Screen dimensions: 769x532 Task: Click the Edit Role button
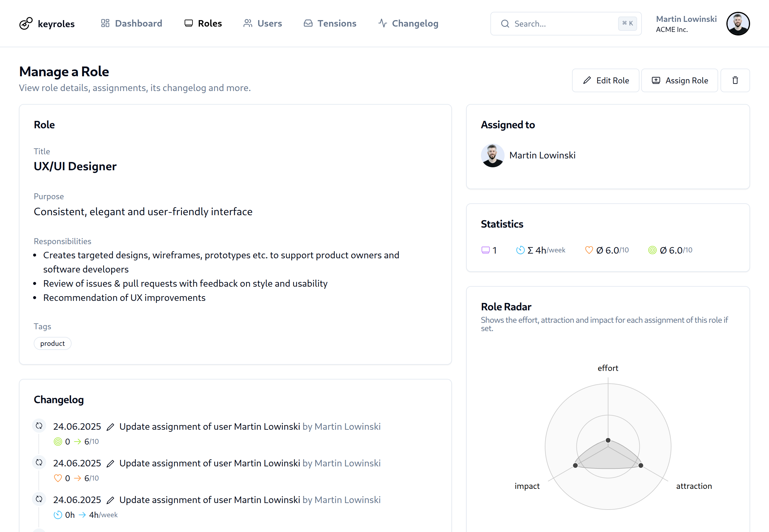pos(606,80)
